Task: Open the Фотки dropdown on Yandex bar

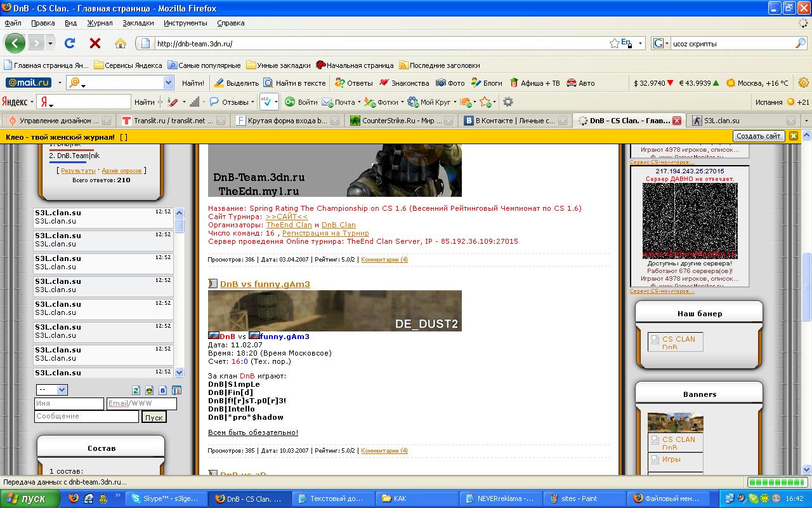Action: pos(403,102)
